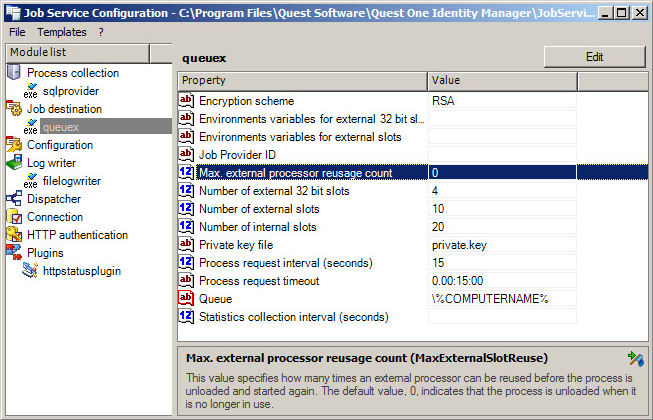Click the value 20 for internal slots
Viewport: 653px width, 420px height.
(x=502, y=226)
